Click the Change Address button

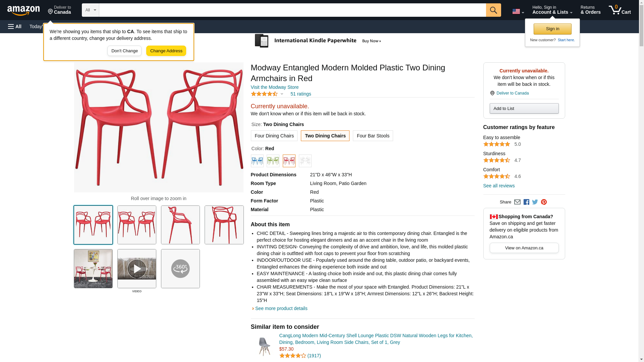166,51
